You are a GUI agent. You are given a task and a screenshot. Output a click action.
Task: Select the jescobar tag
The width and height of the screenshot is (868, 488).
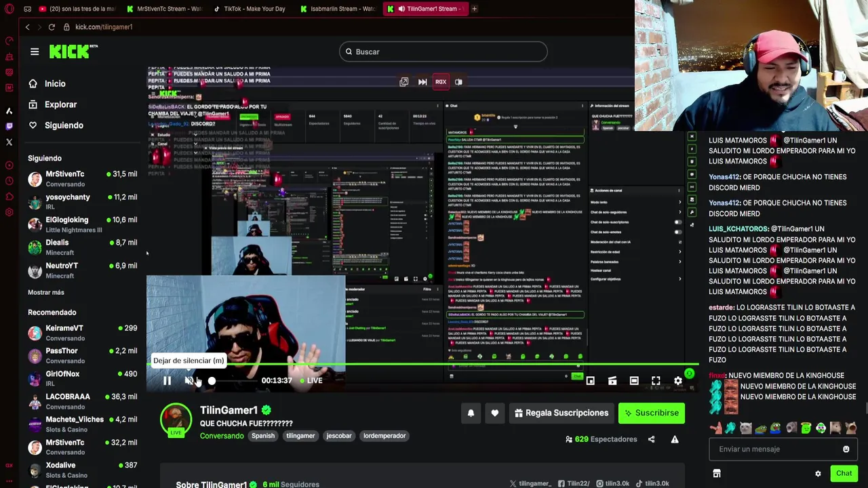339,436
